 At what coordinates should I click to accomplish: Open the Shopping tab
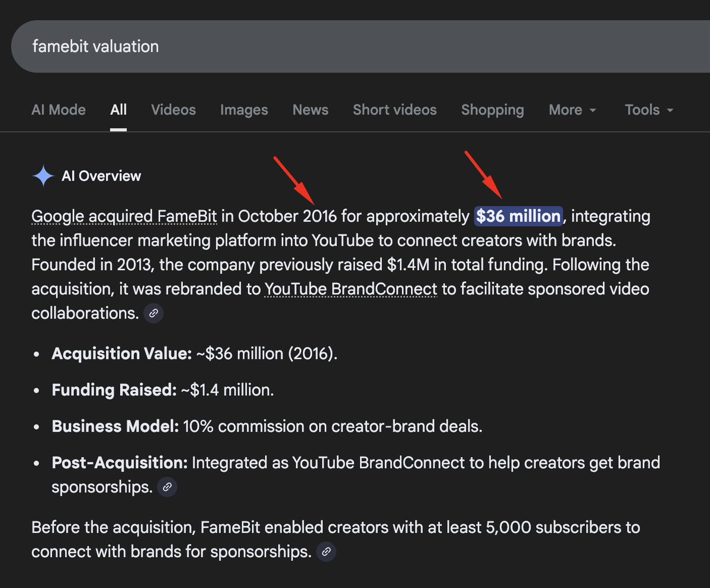pos(493,110)
